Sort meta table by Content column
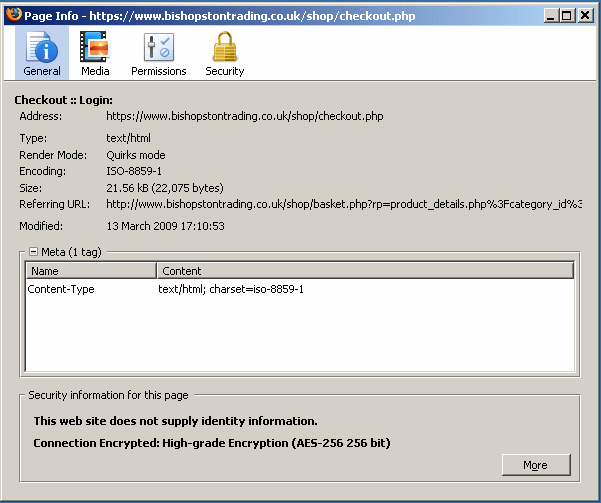Screen dimensions: 601x503 pos(365,271)
